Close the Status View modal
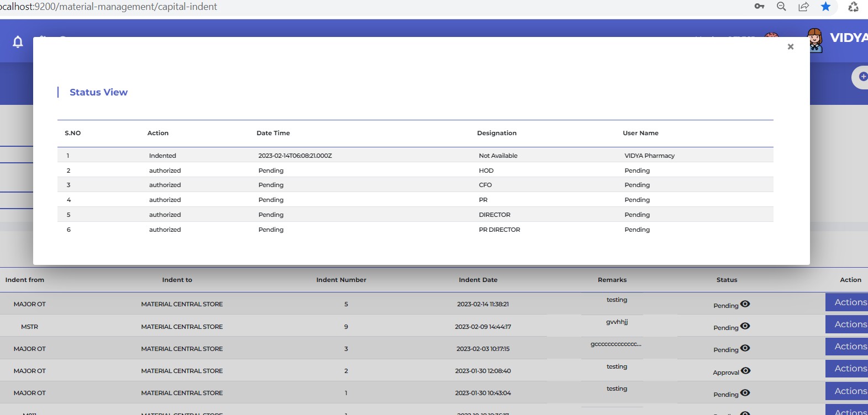868x415 pixels. tap(790, 47)
